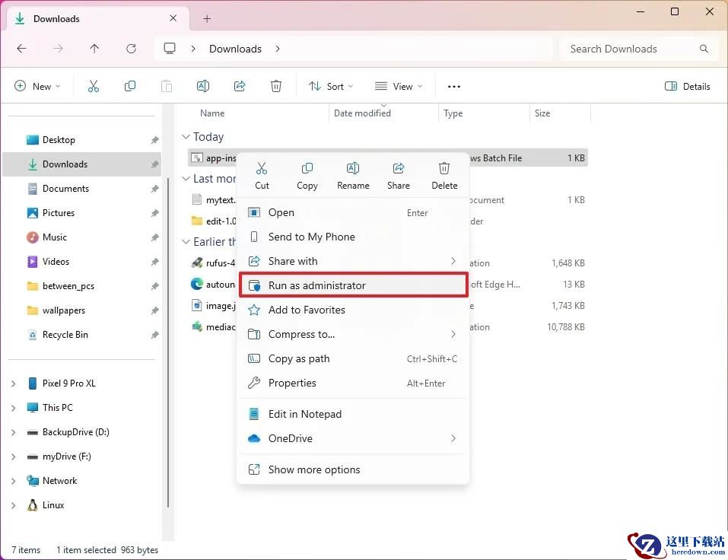The height and width of the screenshot is (560, 728).
Task: Sort by Size column header
Action: [542, 113]
